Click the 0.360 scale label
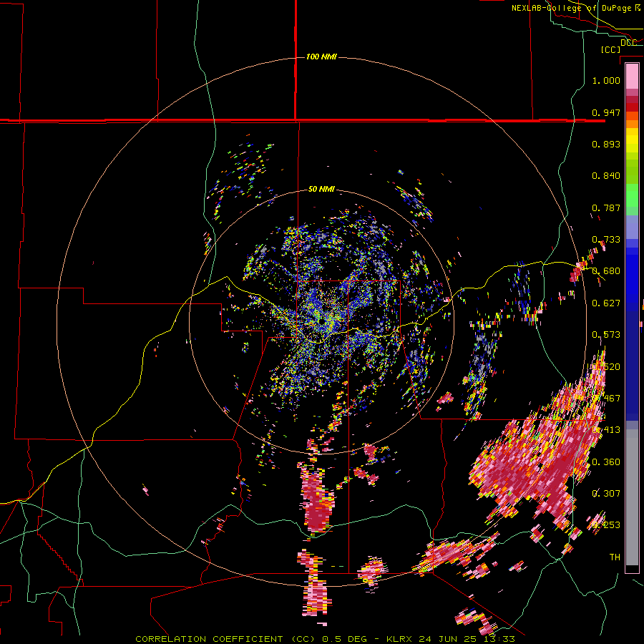 coord(606,462)
